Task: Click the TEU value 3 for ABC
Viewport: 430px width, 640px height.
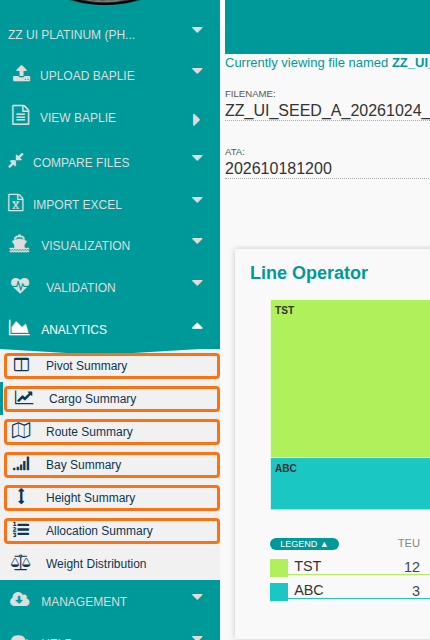Action: [416, 591]
